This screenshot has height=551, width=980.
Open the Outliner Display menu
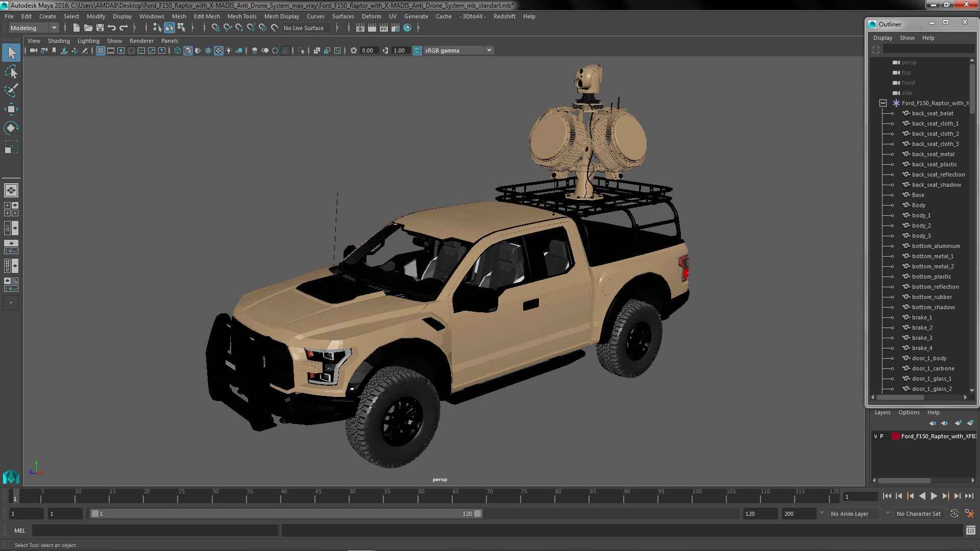click(883, 38)
